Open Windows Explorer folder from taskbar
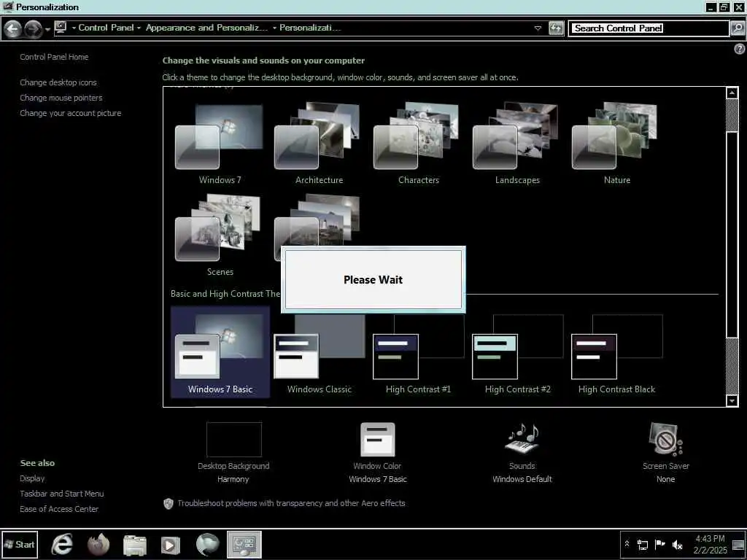747x560 pixels. click(135, 545)
